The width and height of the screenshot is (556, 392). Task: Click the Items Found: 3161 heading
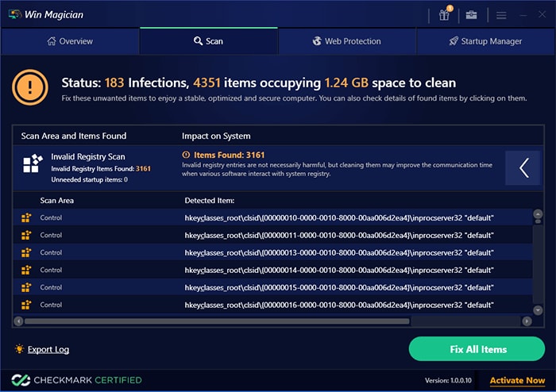(229, 155)
